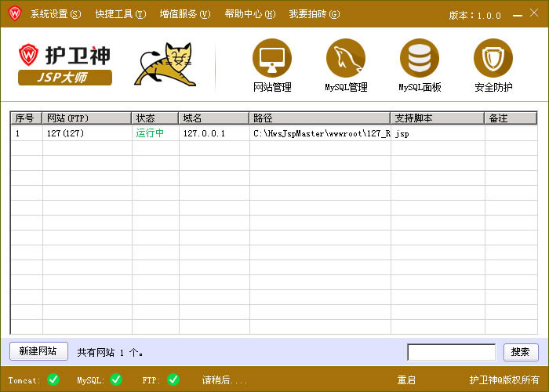Sort by the 网站(FTP) column header
This screenshot has width=549, height=392.
tap(87, 118)
